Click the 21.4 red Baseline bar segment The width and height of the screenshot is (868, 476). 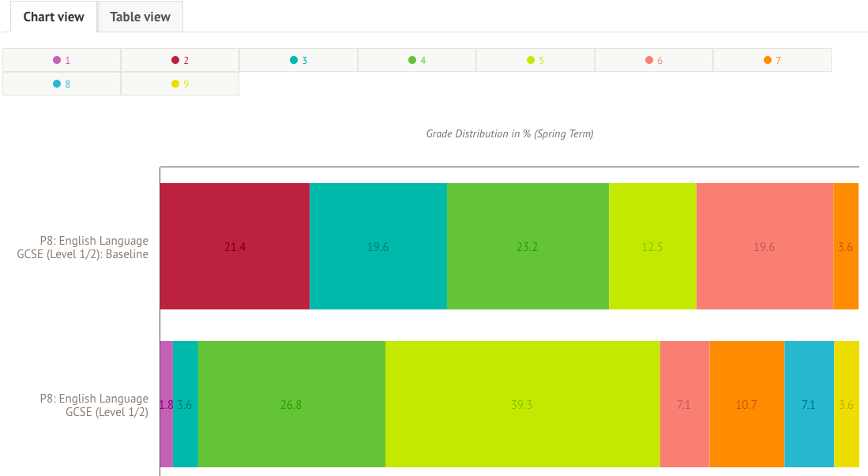click(x=235, y=246)
